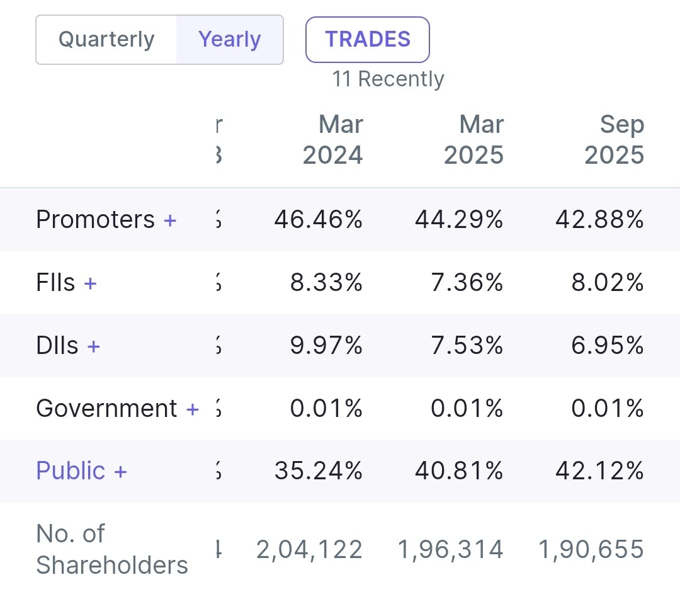
Task: Expand Public shareholding plus icon
Action: click(x=120, y=471)
